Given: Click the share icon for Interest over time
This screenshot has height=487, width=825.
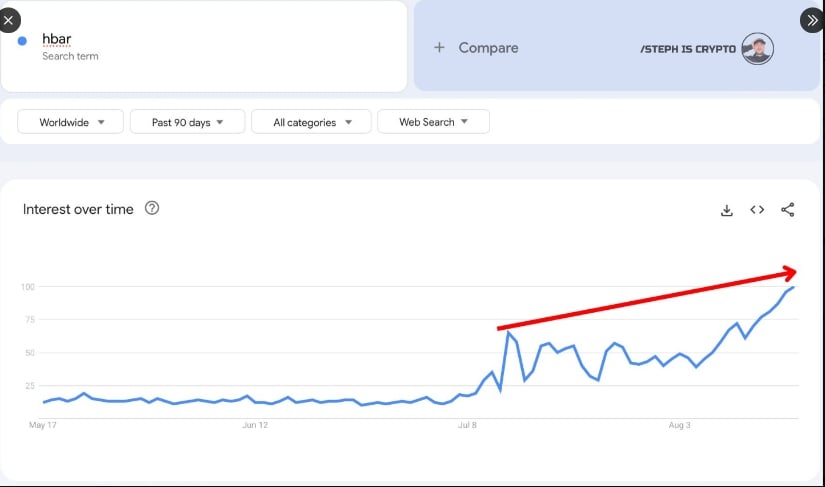Looking at the screenshot, I should point(788,210).
